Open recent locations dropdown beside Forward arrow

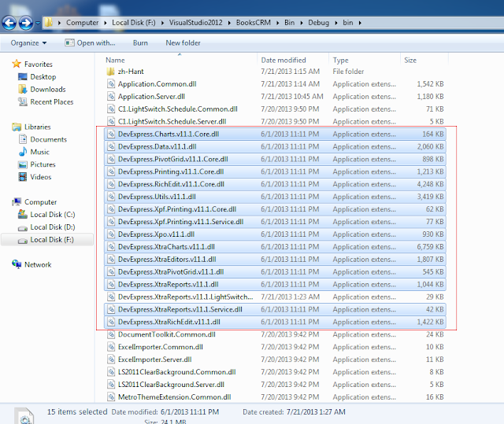tap(38, 23)
